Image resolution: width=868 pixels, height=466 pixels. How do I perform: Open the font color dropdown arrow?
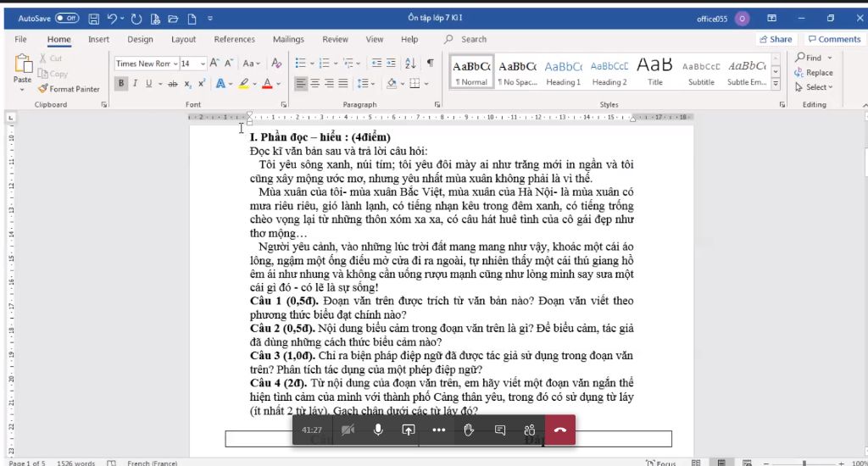click(x=278, y=84)
